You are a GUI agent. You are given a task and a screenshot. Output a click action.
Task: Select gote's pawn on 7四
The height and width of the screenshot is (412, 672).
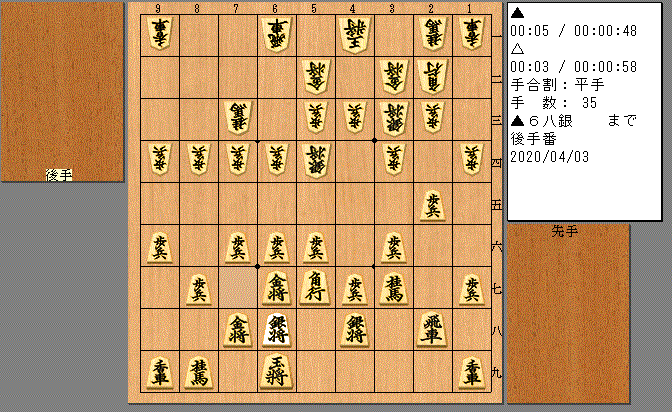[238, 159]
